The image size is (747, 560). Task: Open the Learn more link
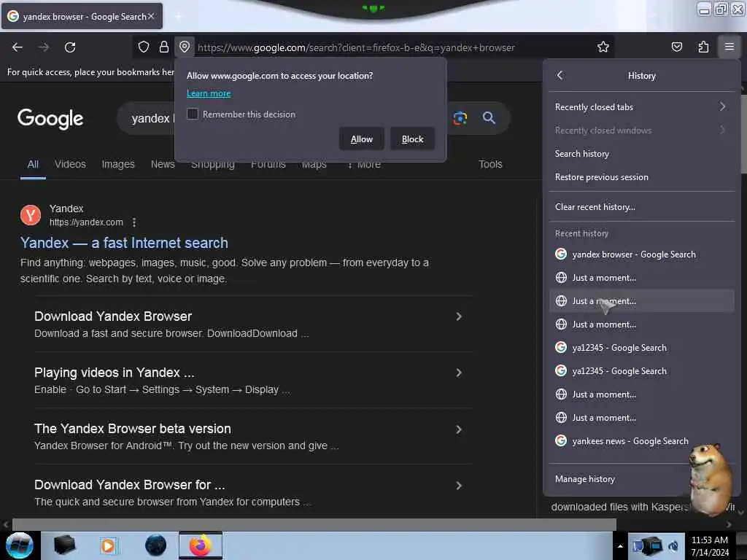[x=209, y=93]
